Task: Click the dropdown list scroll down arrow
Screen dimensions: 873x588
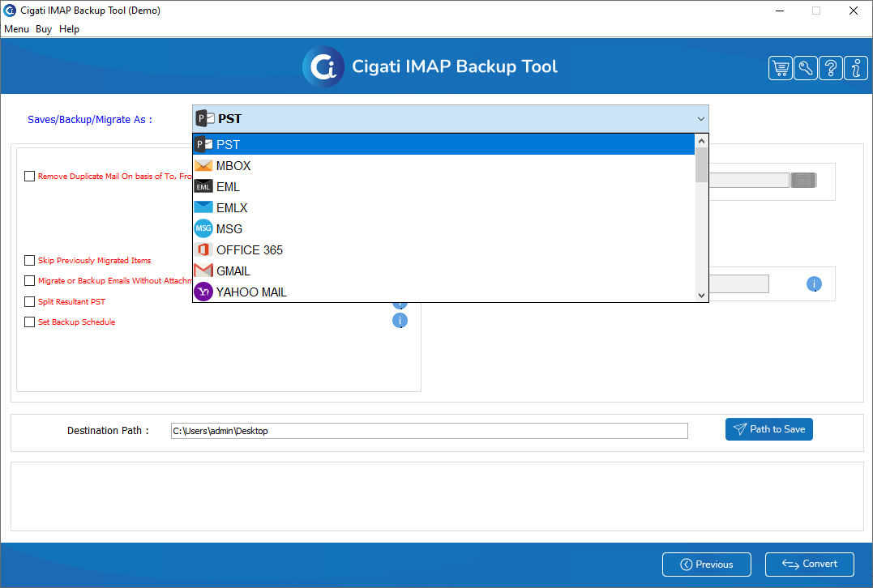Action: coord(701,296)
